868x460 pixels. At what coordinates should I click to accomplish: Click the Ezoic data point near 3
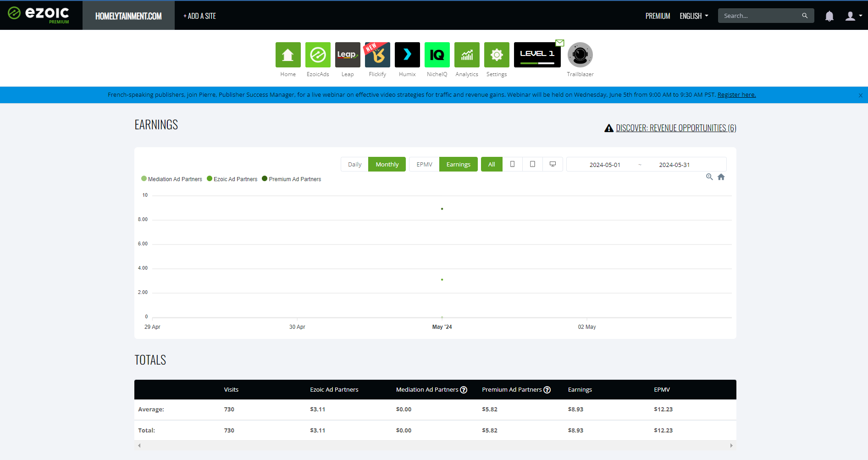pos(442,279)
